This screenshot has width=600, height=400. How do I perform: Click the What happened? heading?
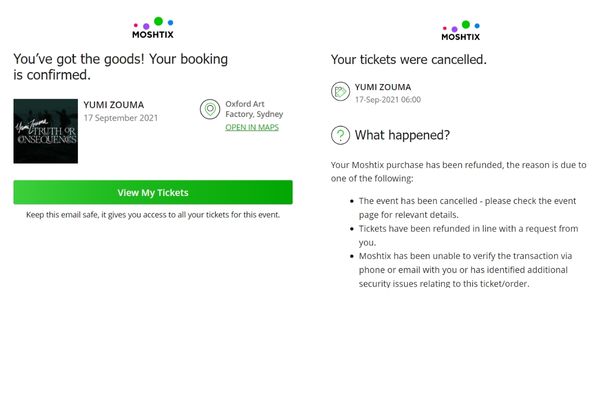pyautogui.click(x=402, y=135)
